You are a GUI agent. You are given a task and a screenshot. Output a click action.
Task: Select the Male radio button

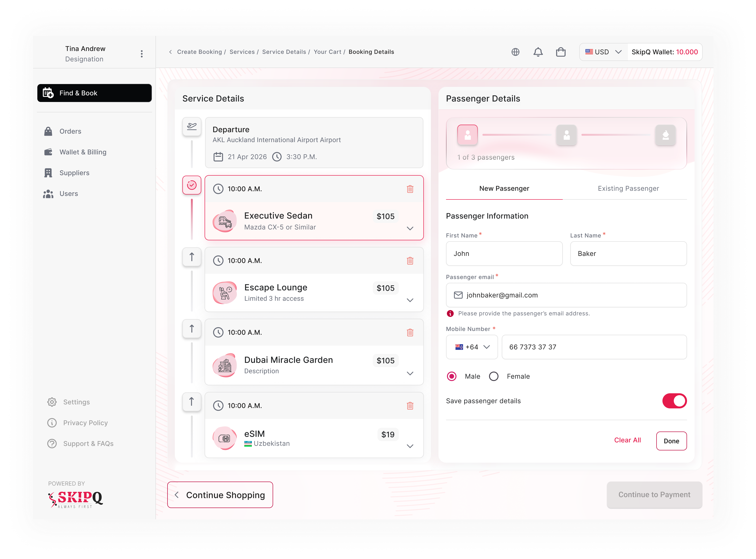[452, 376]
